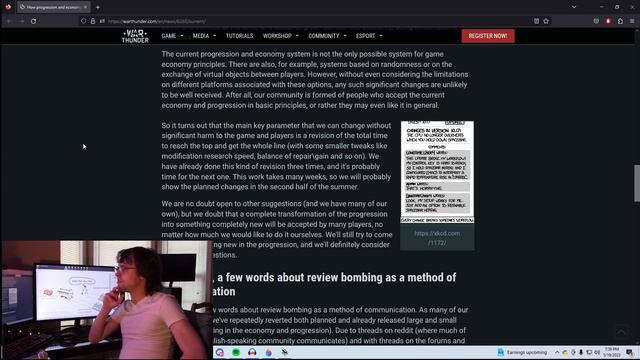
Task: Select the progression and economy browser tab
Action: click(53, 7)
